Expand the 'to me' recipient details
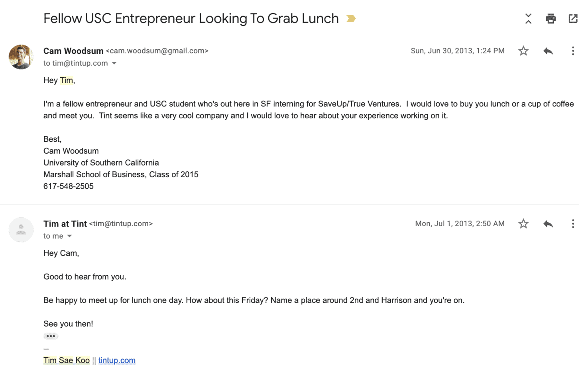The height and width of the screenshot is (368, 588). click(x=69, y=236)
